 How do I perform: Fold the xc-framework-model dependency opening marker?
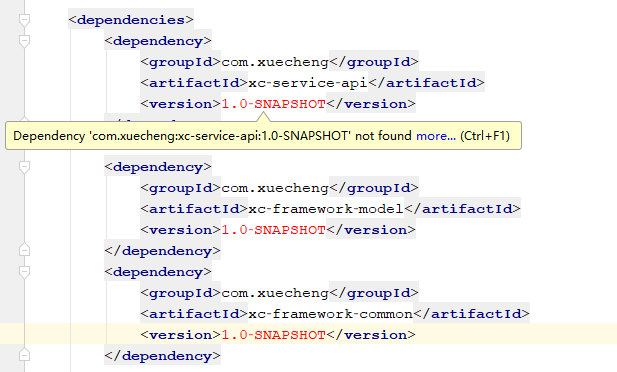point(24,167)
